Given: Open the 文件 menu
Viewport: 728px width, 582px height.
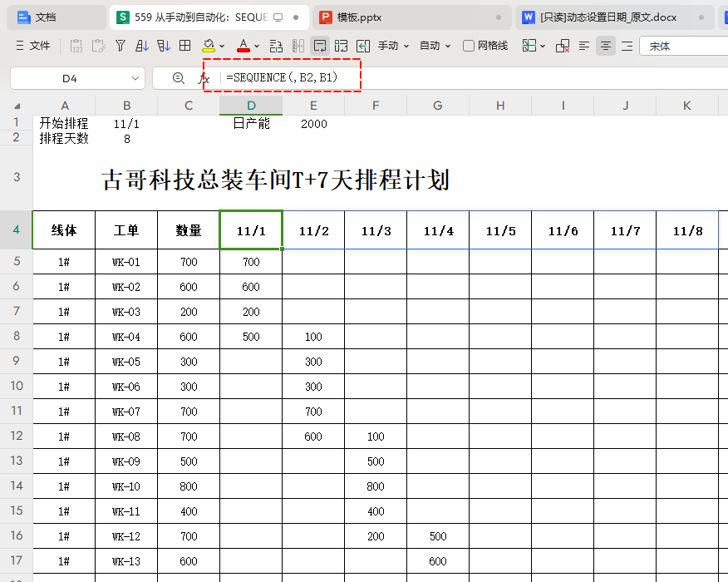Looking at the screenshot, I should click(33, 46).
